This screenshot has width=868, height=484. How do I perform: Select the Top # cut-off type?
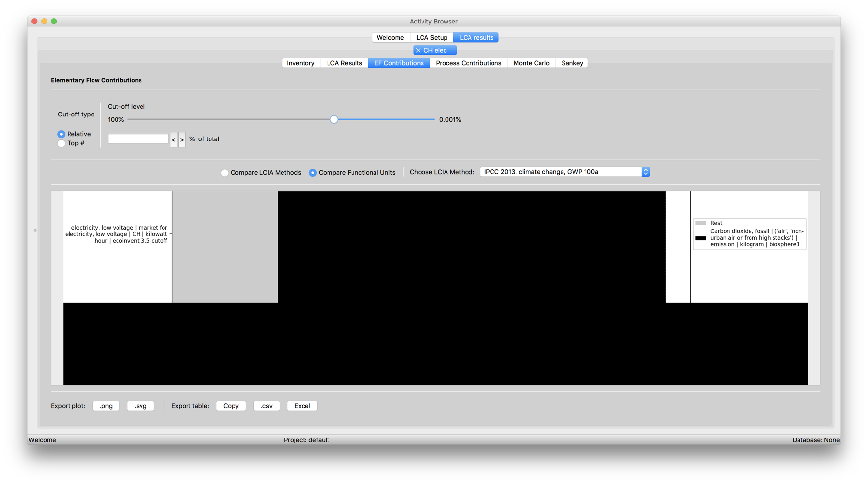pyautogui.click(x=61, y=143)
